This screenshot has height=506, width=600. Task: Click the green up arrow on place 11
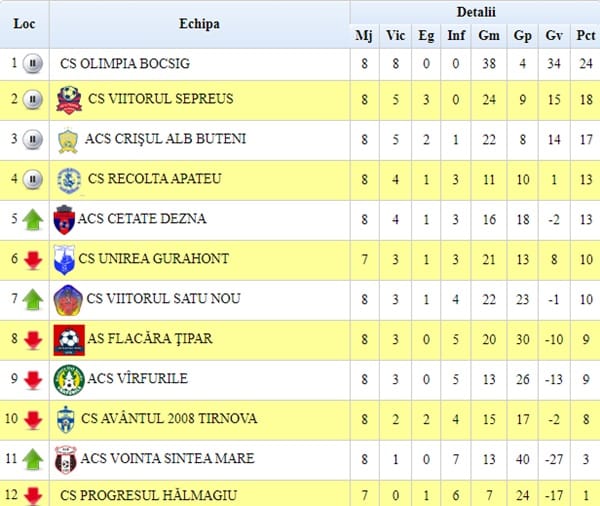(x=33, y=459)
